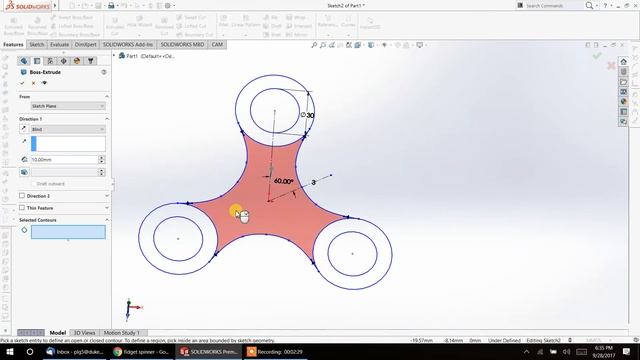Open Appearances color ball icon in task pane
Image resolution: width=640 pixels, height=360 pixels.
click(x=623, y=102)
